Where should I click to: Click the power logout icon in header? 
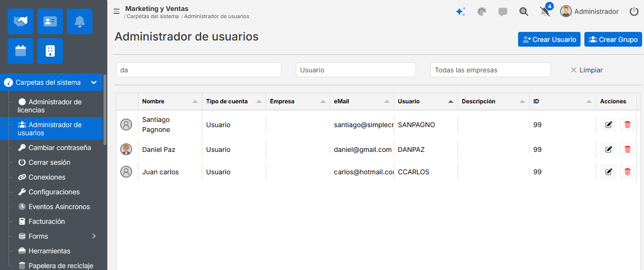(x=634, y=12)
